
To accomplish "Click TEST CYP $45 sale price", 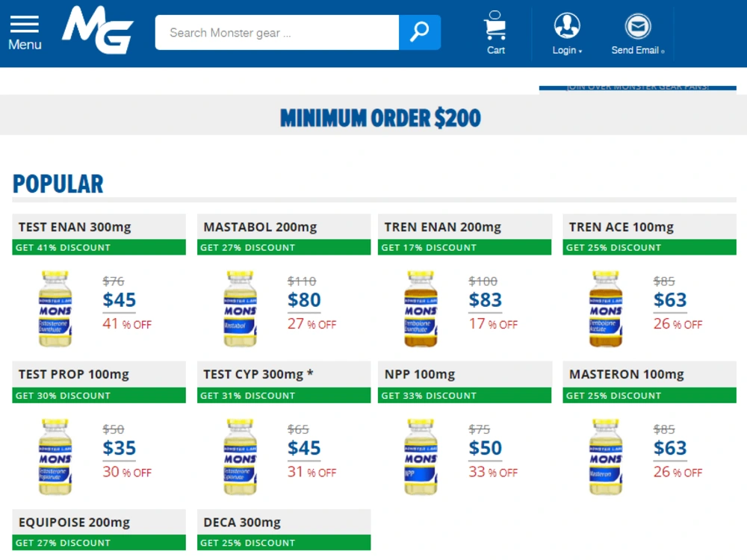I will pos(304,448).
